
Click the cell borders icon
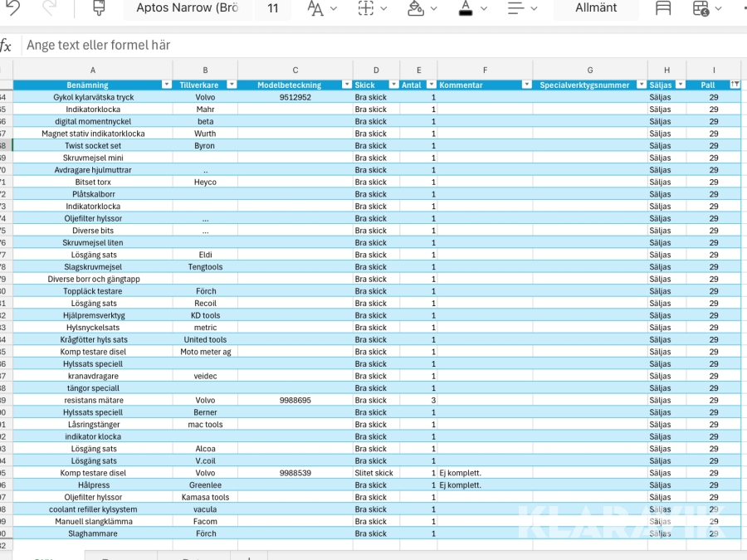click(365, 8)
